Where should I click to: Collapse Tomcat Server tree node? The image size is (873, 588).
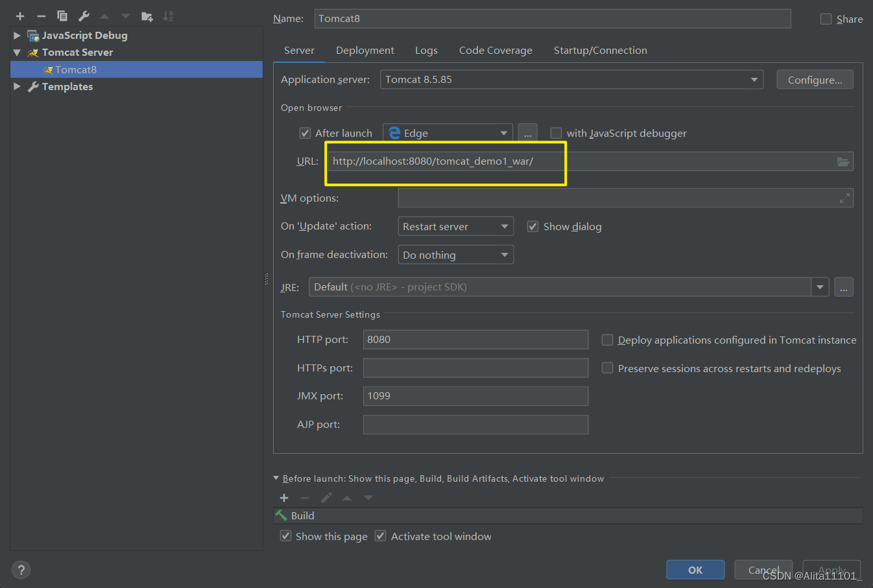click(17, 53)
